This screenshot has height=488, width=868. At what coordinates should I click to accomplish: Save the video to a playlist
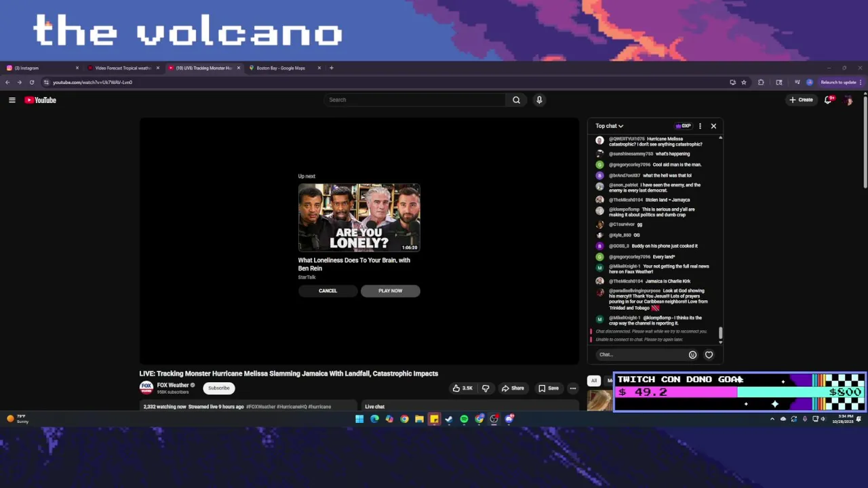[x=549, y=388]
